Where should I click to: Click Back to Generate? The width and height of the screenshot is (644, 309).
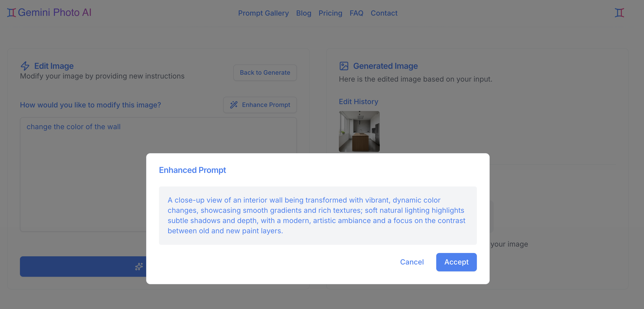click(x=265, y=73)
